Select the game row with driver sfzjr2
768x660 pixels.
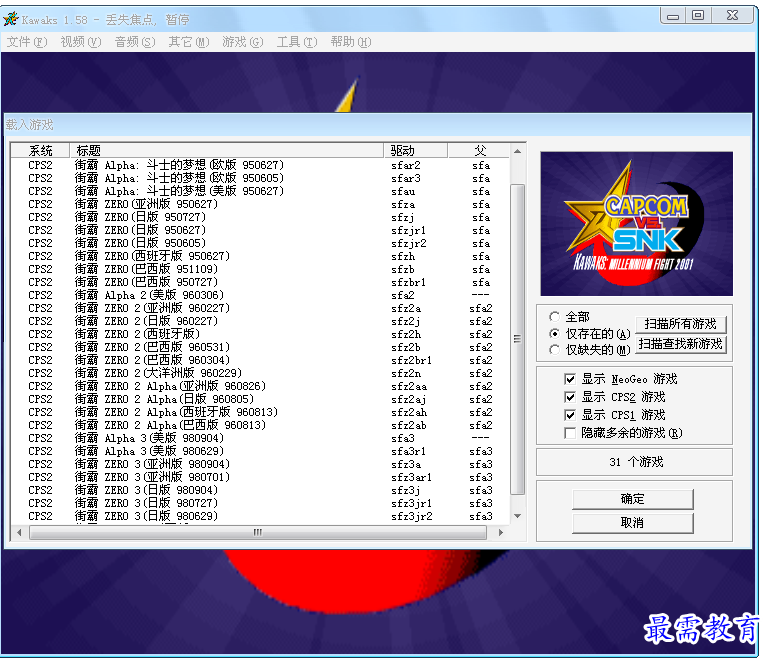click(260, 243)
